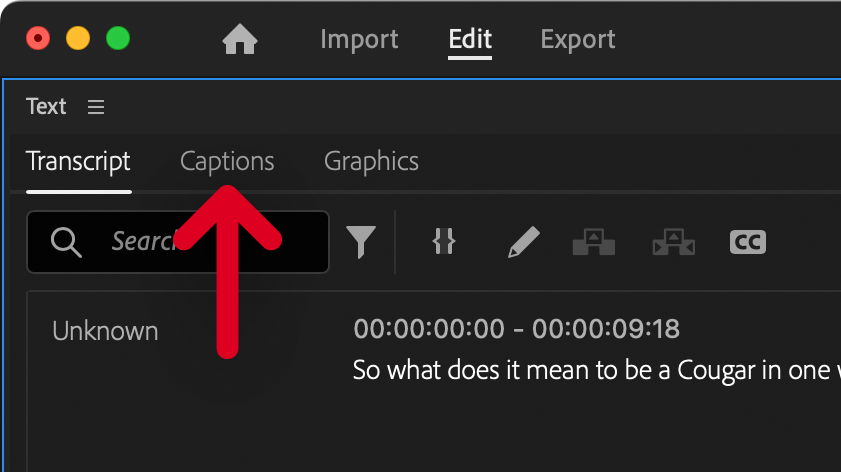841x472 pixels.
Task: Click the Lift icon in transcript toolbar
Action: (593, 242)
